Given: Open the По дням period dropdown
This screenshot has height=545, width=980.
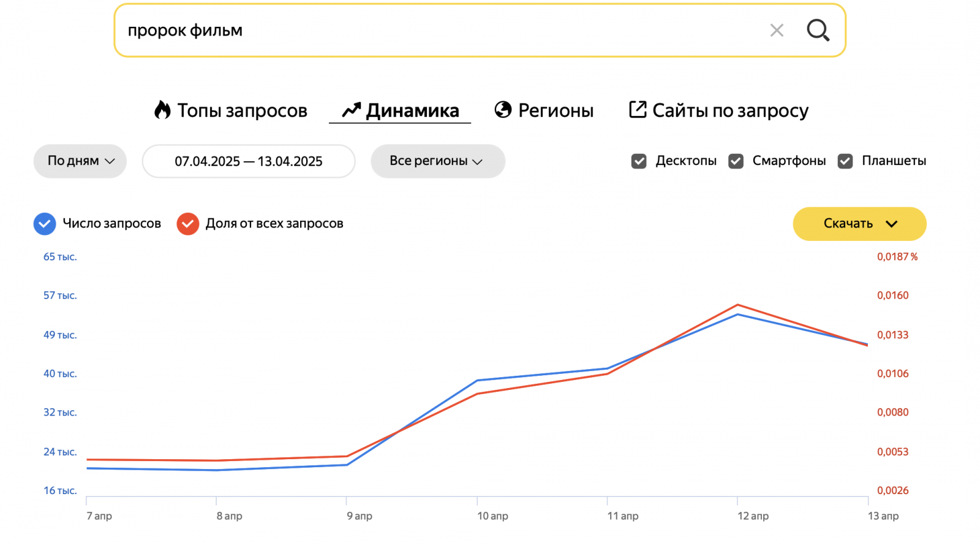Looking at the screenshot, I should pyautogui.click(x=80, y=161).
